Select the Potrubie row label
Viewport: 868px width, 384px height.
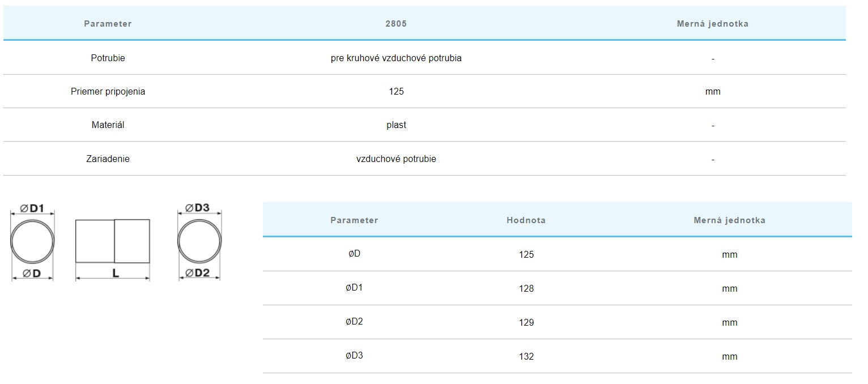pyautogui.click(x=108, y=58)
